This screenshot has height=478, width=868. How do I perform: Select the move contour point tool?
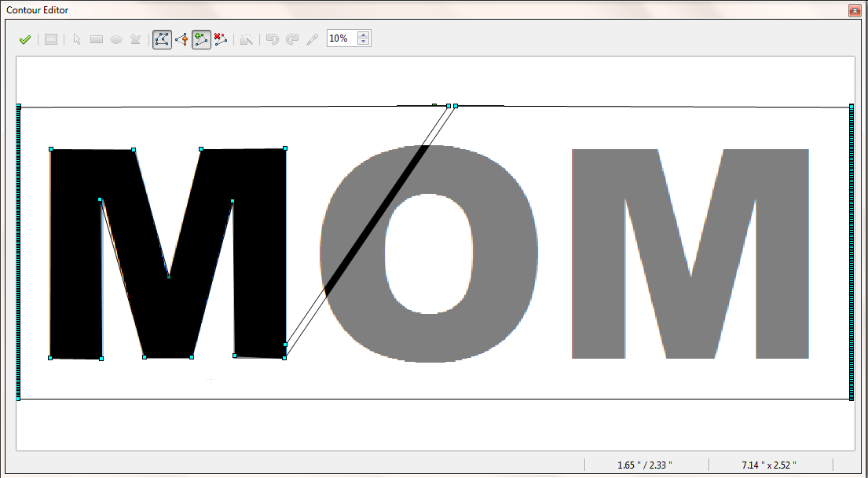click(x=181, y=40)
